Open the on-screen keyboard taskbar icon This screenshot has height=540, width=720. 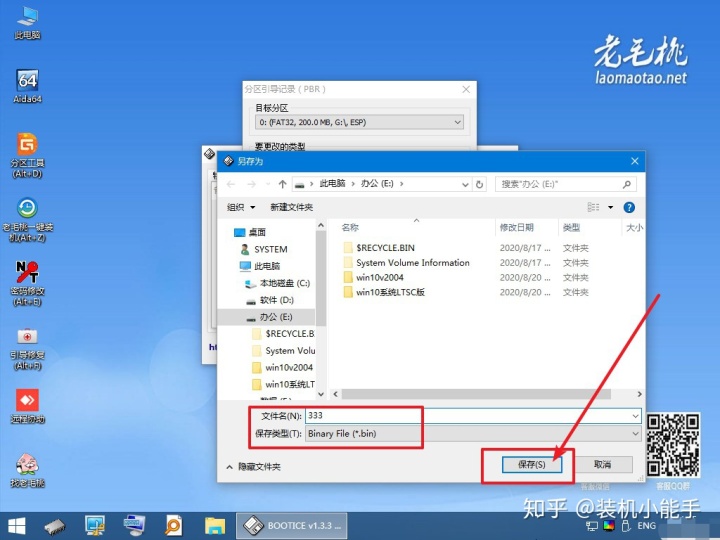click(134, 526)
